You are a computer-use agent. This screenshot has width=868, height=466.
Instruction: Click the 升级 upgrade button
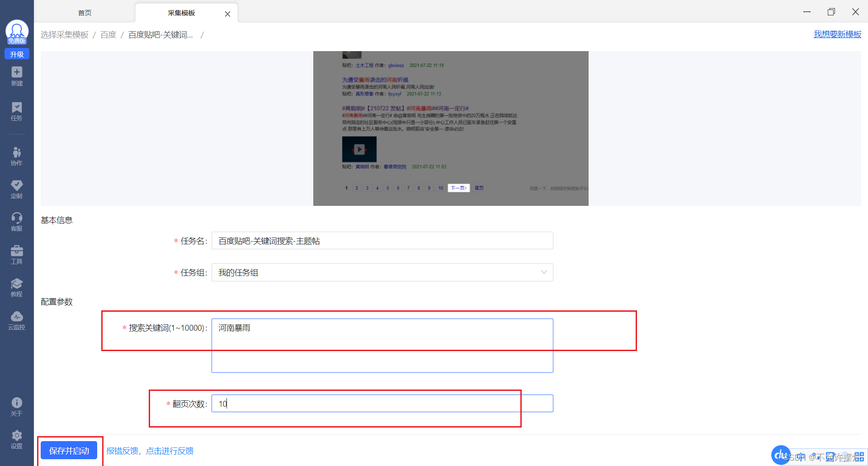coord(17,54)
